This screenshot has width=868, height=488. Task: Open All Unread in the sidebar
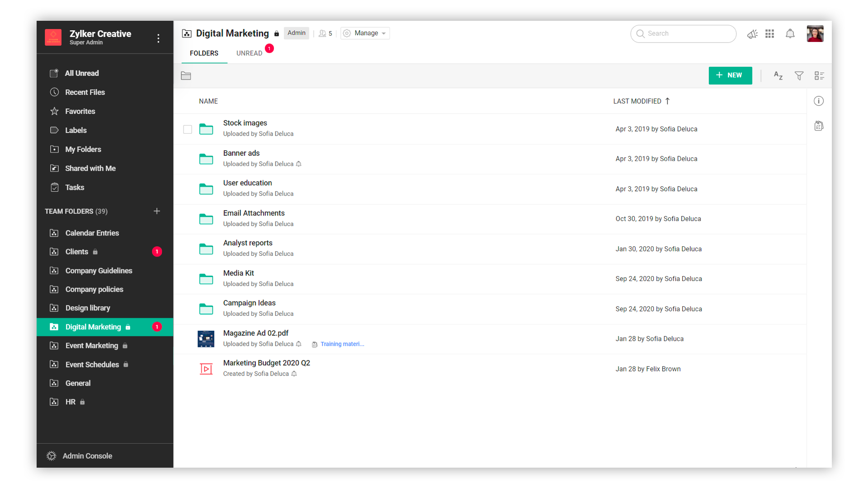coord(82,73)
